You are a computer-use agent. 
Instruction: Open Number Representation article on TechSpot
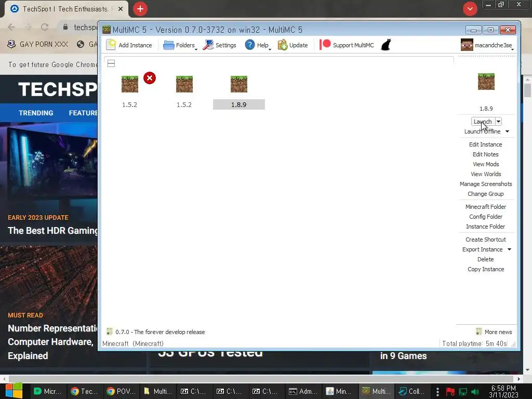52,342
